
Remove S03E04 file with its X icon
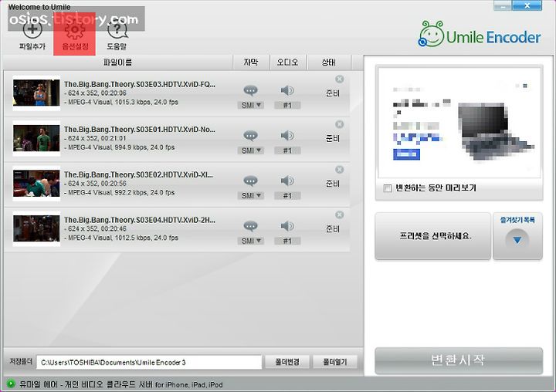click(339, 215)
